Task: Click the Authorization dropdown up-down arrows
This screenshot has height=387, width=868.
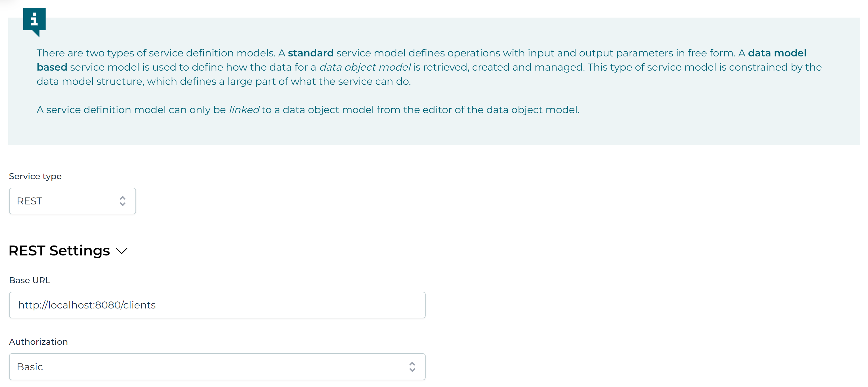Action: click(x=412, y=367)
